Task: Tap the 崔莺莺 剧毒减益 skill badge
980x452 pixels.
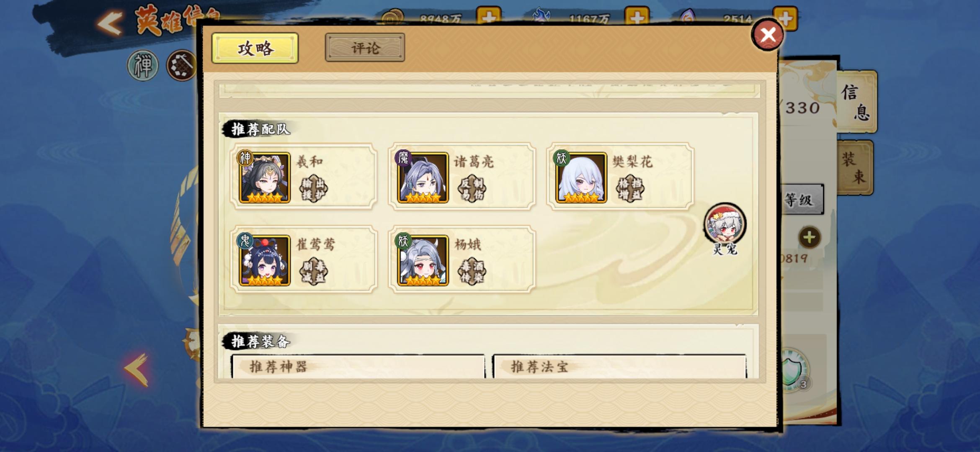Action: coord(314,272)
